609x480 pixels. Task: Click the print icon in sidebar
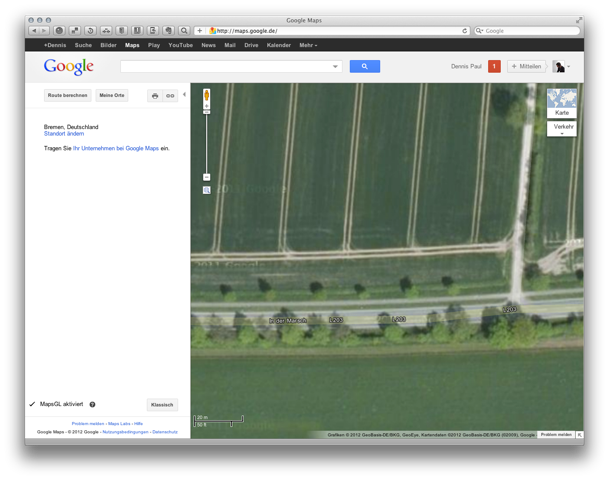154,96
